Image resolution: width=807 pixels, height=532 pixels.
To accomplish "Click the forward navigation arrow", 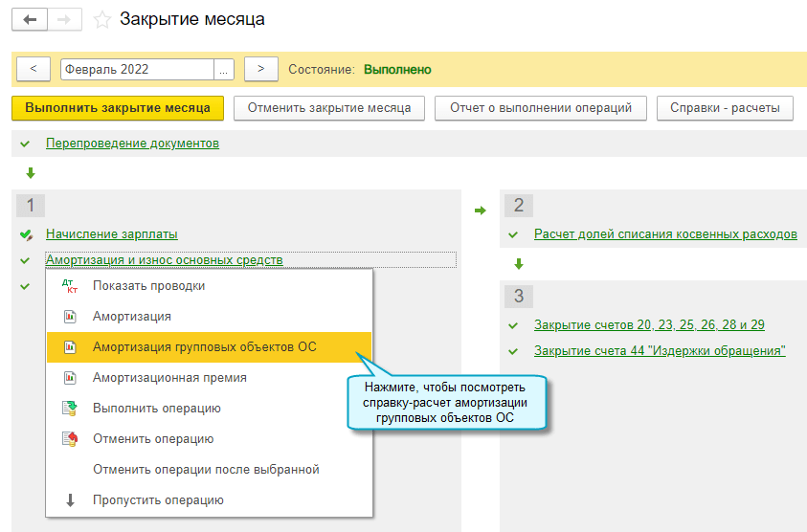I will tap(64, 19).
